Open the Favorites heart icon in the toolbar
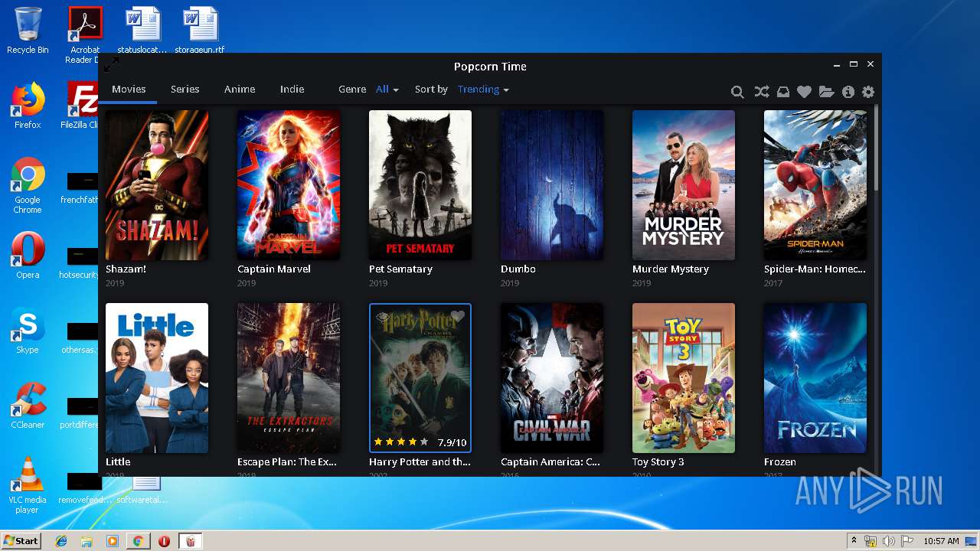The height and width of the screenshot is (551, 980). point(804,92)
